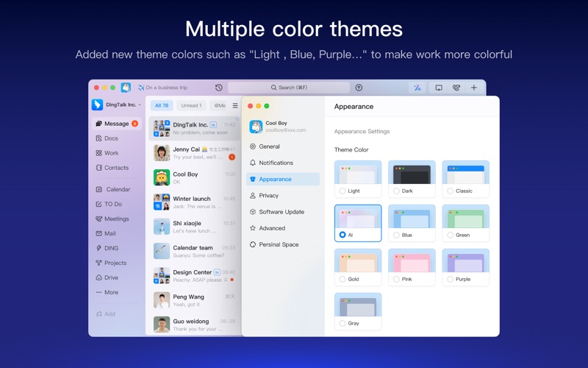This screenshot has height=368, width=588.
Task: Open Mail in the left sidebar
Action: 117,233
